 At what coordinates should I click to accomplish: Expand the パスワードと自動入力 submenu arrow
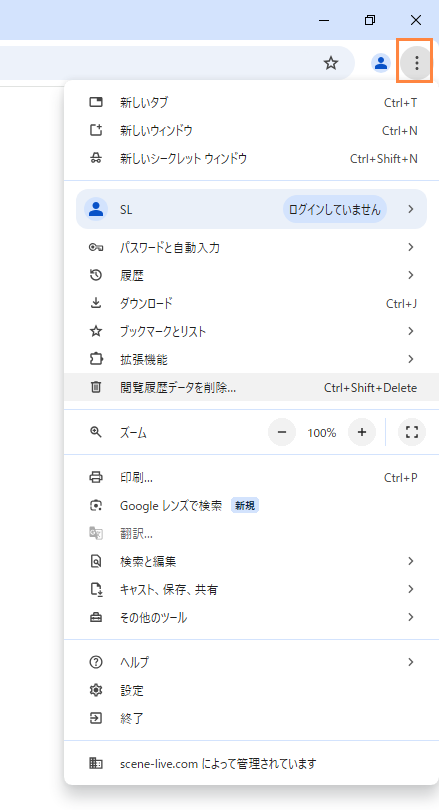[x=411, y=247]
